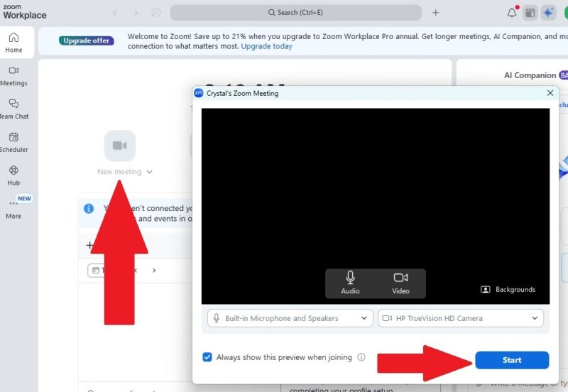
Task: Click the Search (Ctrl+E) field
Action: tap(295, 13)
